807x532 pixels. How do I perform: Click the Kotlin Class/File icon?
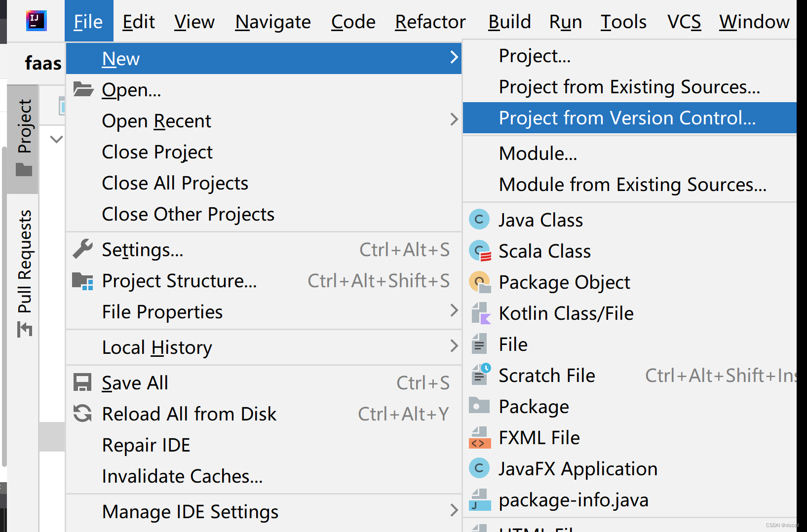tap(480, 313)
